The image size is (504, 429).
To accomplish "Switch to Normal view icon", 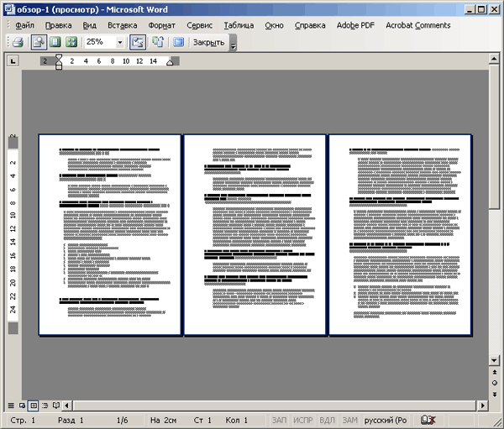I will point(11,405).
